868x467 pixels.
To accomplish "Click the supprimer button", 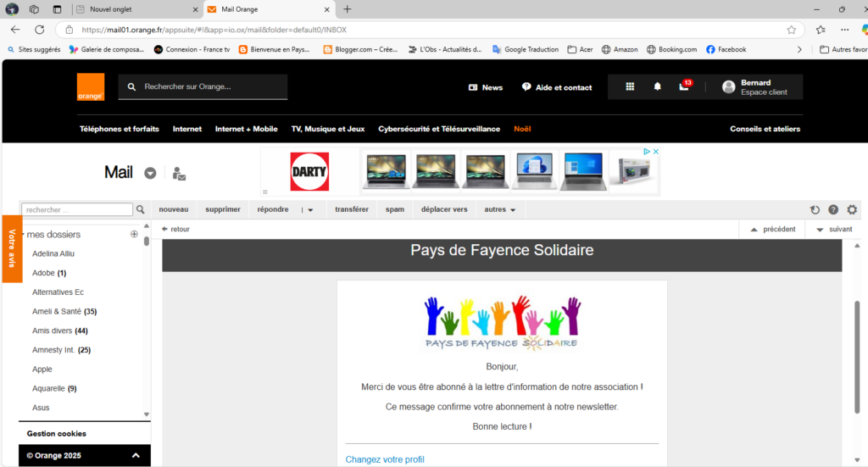I will pyautogui.click(x=222, y=209).
